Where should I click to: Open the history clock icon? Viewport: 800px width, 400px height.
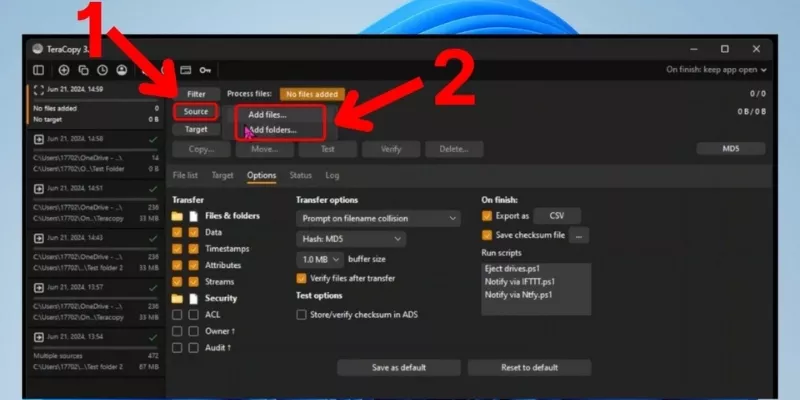click(x=103, y=70)
